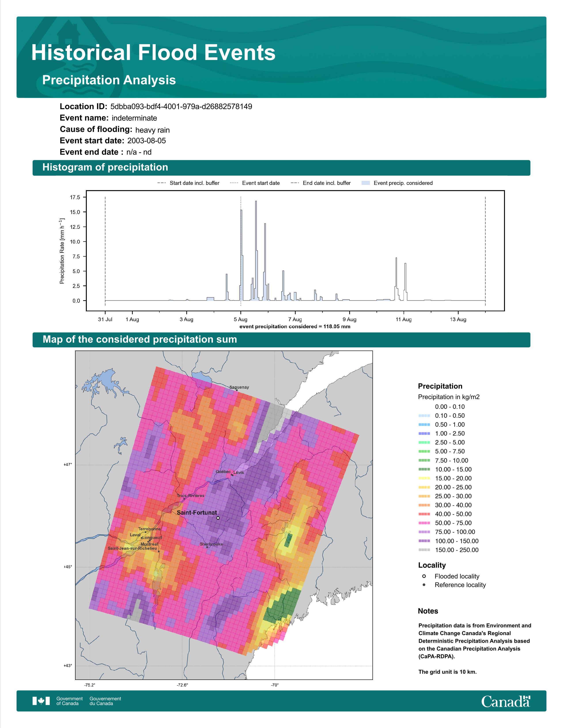The image size is (563, 728).
Task: Click the '5 Aug' axis label
Action: (240, 319)
